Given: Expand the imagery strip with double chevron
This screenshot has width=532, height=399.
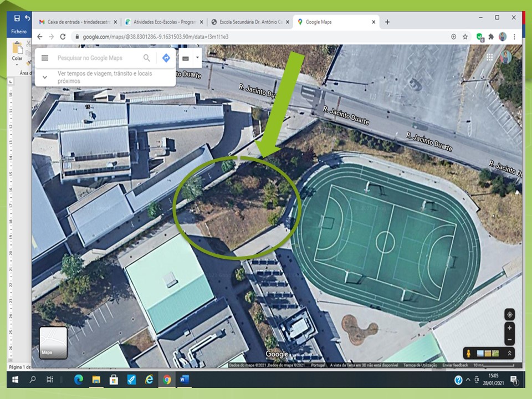Looking at the screenshot, I should pyautogui.click(x=509, y=353).
